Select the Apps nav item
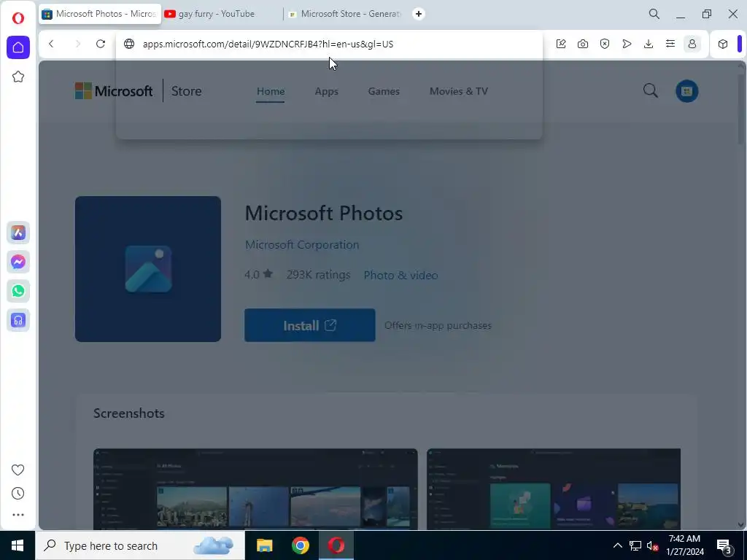This screenshot has width=747, height=560. click(326, 91)
